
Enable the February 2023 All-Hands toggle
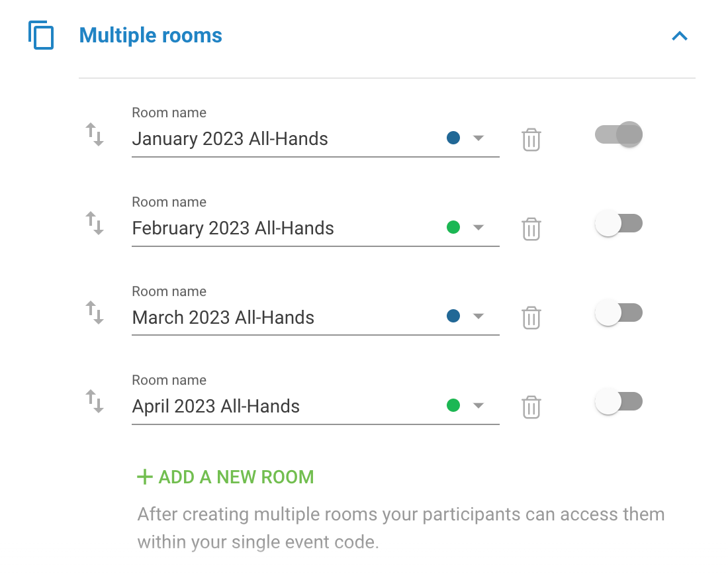click(x=619, y=223)
